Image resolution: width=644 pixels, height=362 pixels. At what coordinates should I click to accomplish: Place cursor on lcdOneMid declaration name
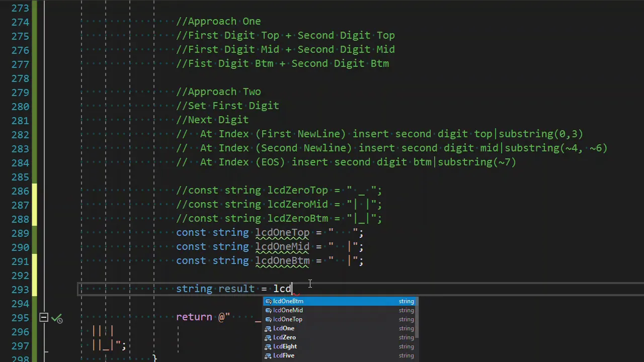point(282,247)
